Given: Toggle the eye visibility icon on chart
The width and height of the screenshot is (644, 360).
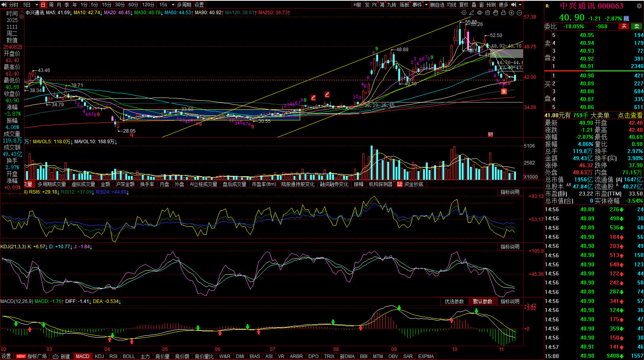Looking at the screenshot, I should (480, 13).
